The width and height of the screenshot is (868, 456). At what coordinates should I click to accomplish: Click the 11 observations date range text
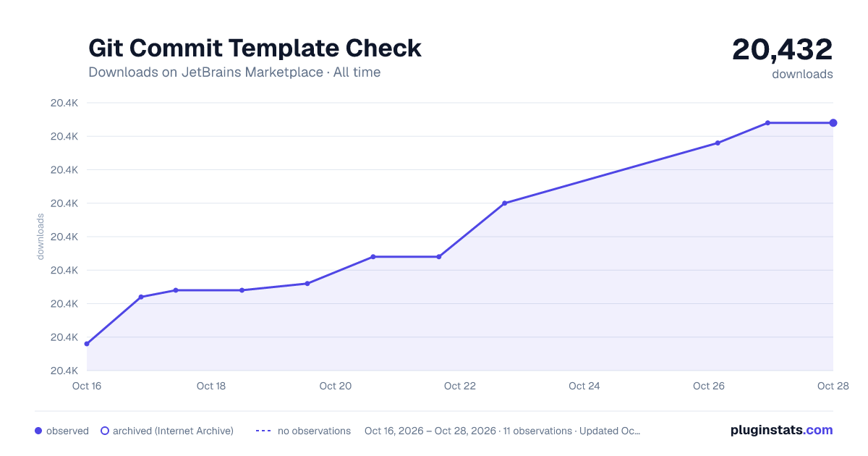[x=503, y=431]
